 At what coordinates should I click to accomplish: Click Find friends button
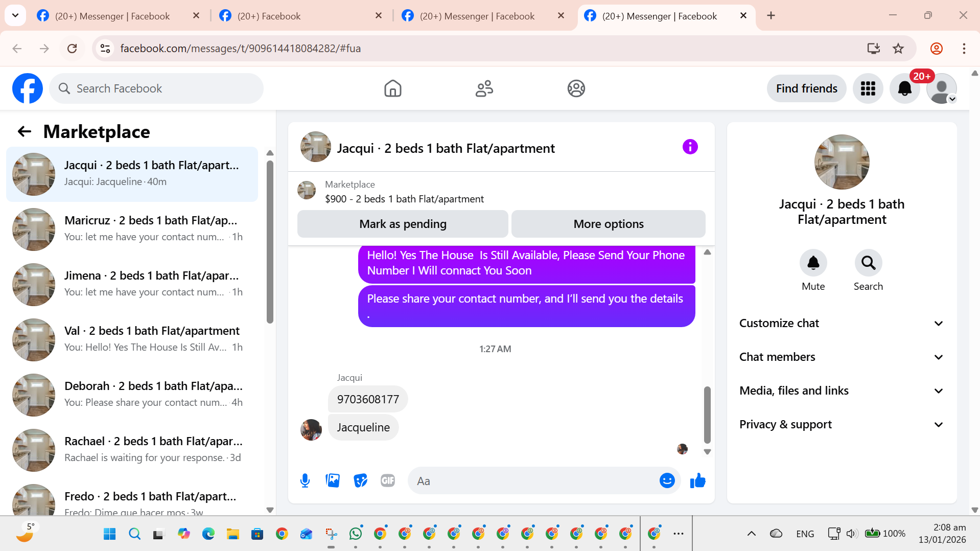tap(806, 88)
